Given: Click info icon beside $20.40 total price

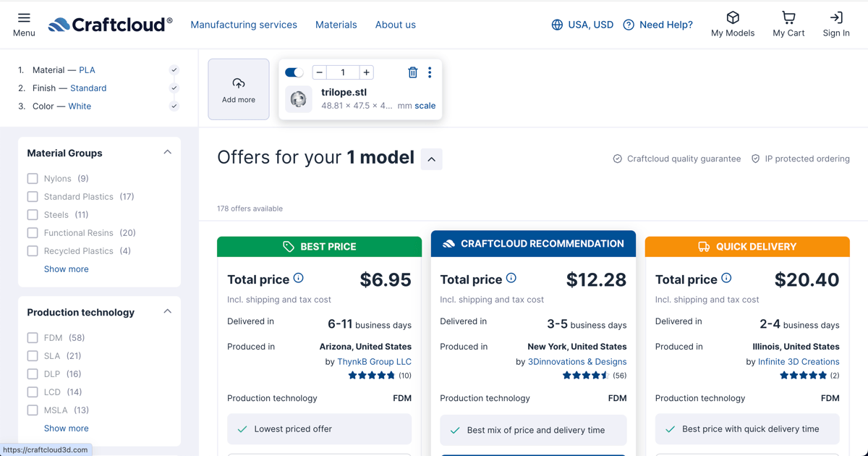Looking at the screenshot, I should pyautogui.click(x=726, y=278).
